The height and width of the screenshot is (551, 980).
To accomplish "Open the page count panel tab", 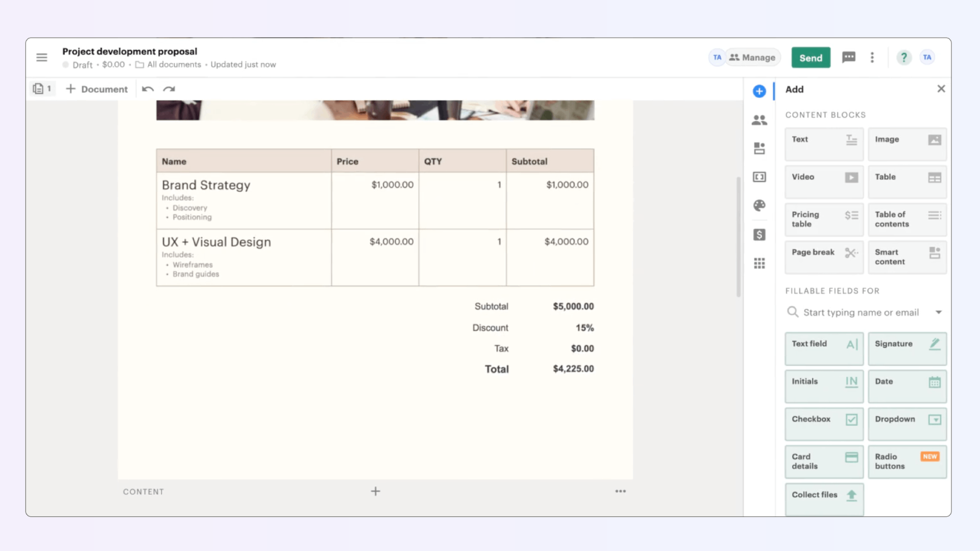I will (x=42, y=89).
